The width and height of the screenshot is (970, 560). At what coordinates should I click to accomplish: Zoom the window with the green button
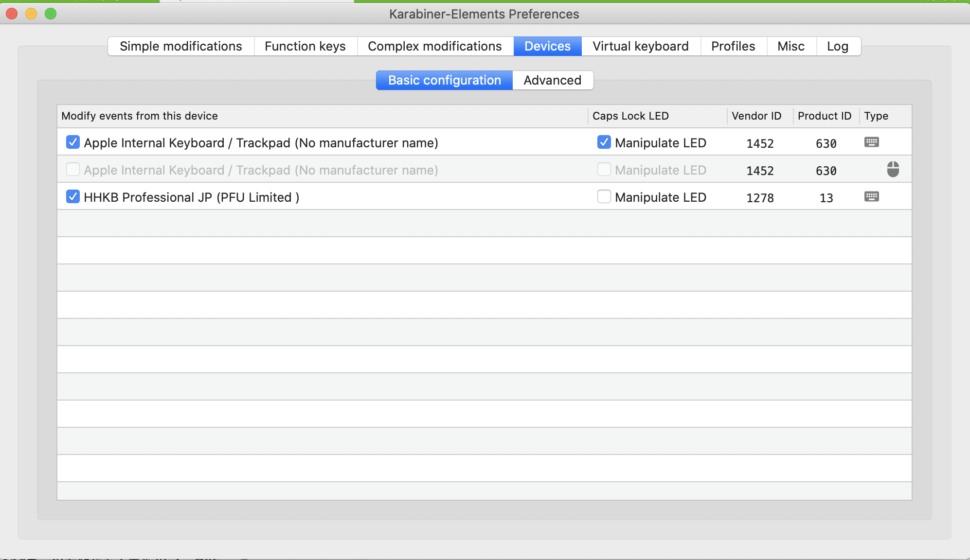tap(51, 14)
